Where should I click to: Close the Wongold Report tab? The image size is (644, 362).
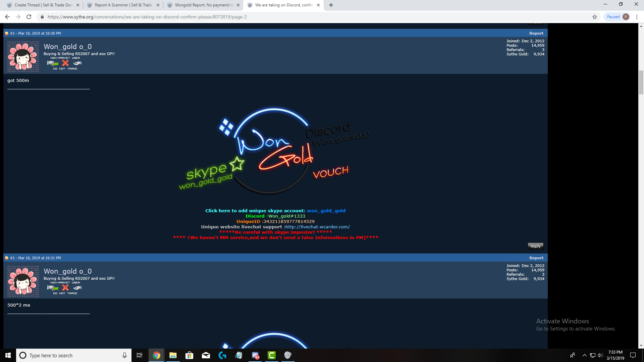[238, 5]
